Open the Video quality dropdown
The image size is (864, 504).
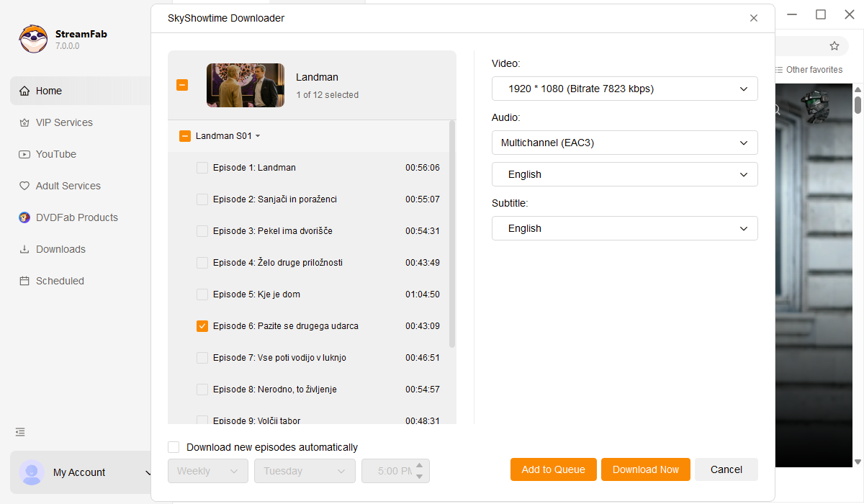coord(624,89)
